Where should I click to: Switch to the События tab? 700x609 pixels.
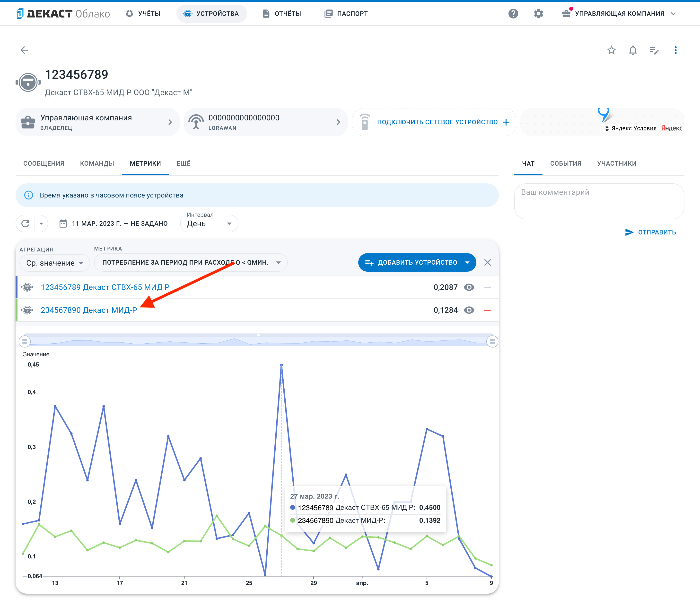click(566, 163)
